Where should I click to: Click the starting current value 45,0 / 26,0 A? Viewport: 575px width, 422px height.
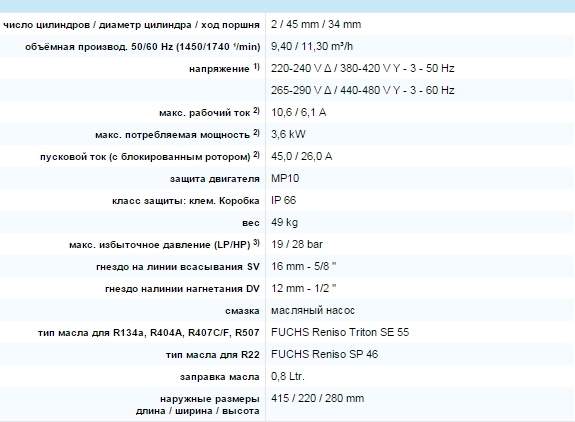pos(301,157)
